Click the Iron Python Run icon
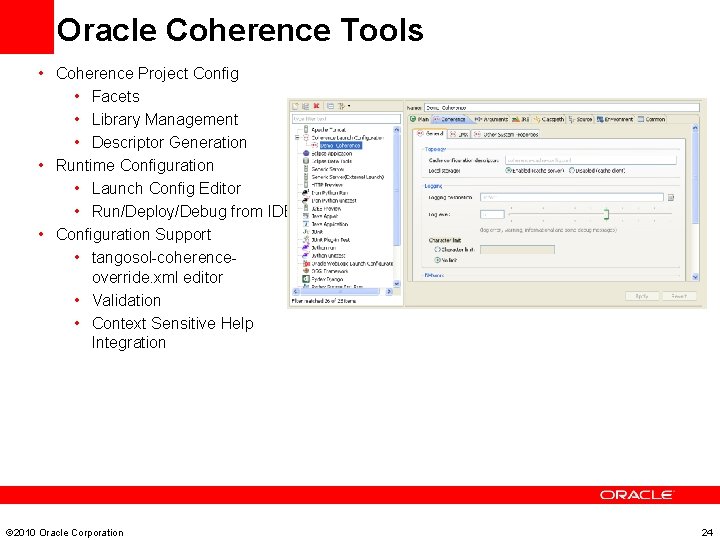The height and width of the screenshot is (540, 720). 306,193
